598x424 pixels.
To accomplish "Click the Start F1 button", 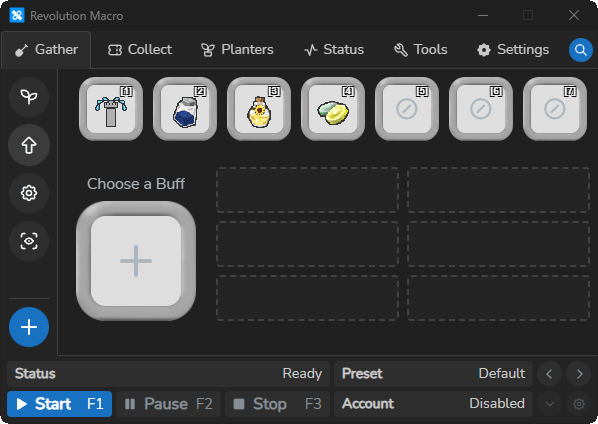I will (x=59, y=404).
